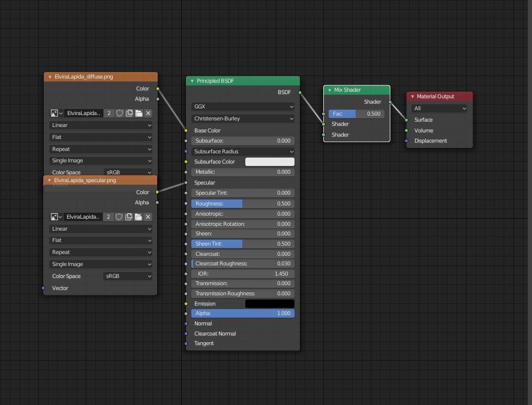Open Material Output target 'All' dropdown

tap(439, 108)
